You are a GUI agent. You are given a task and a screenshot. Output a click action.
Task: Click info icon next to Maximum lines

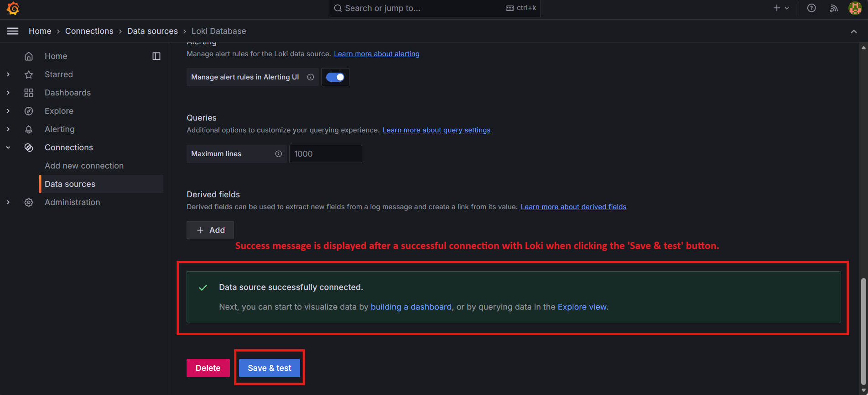[x=278, y=154]
